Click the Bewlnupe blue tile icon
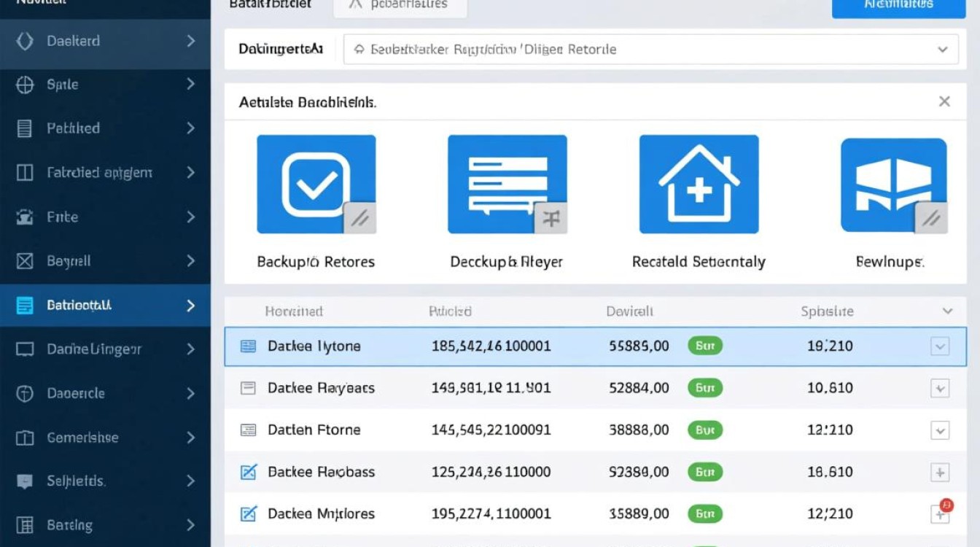The height and width of the screenshot is (547, 980). click(893, 185)
